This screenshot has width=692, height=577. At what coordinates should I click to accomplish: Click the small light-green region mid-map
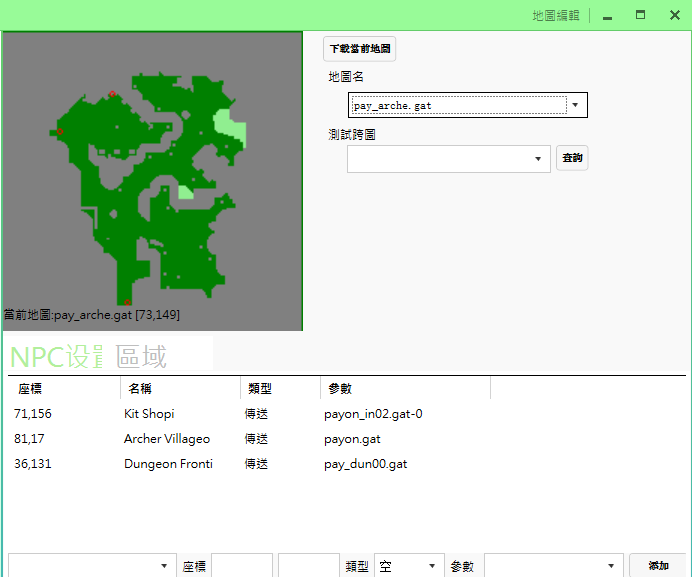click(185, 192)
